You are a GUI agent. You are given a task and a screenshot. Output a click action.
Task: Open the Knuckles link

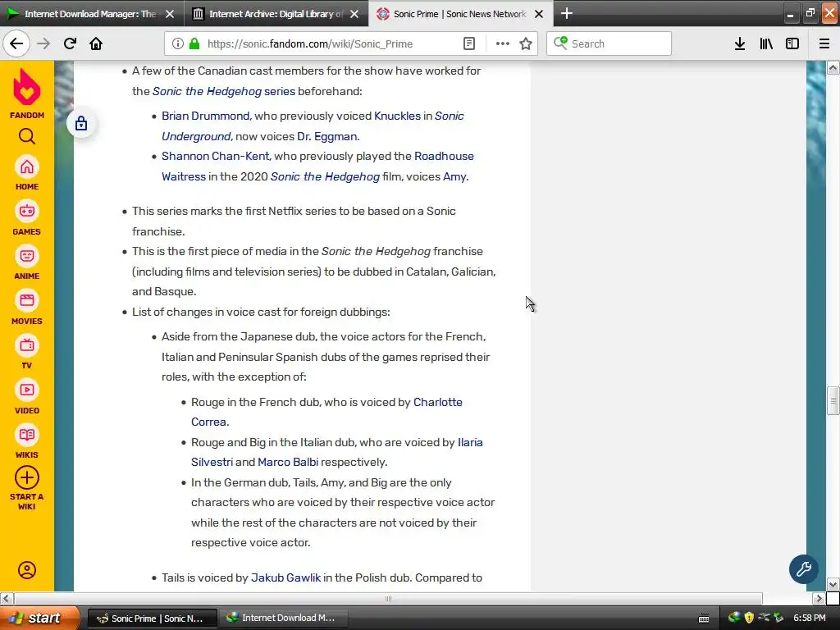[398, 116]
